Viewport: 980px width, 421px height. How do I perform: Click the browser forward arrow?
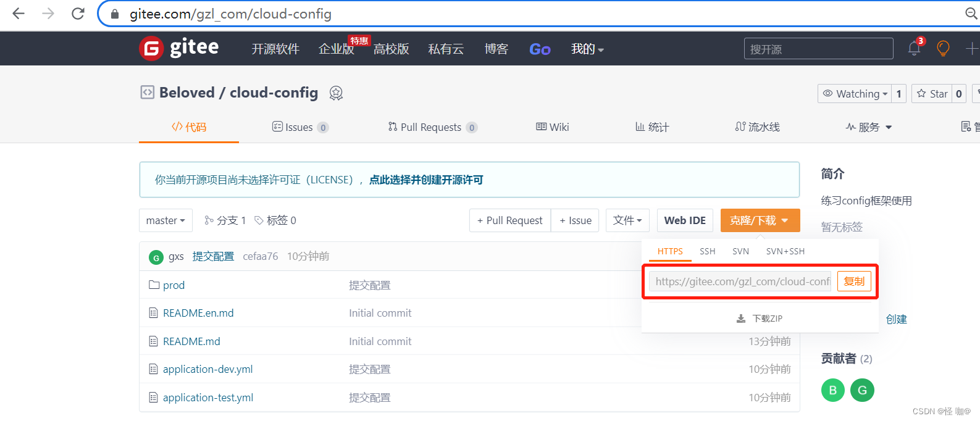pos(48,14)
